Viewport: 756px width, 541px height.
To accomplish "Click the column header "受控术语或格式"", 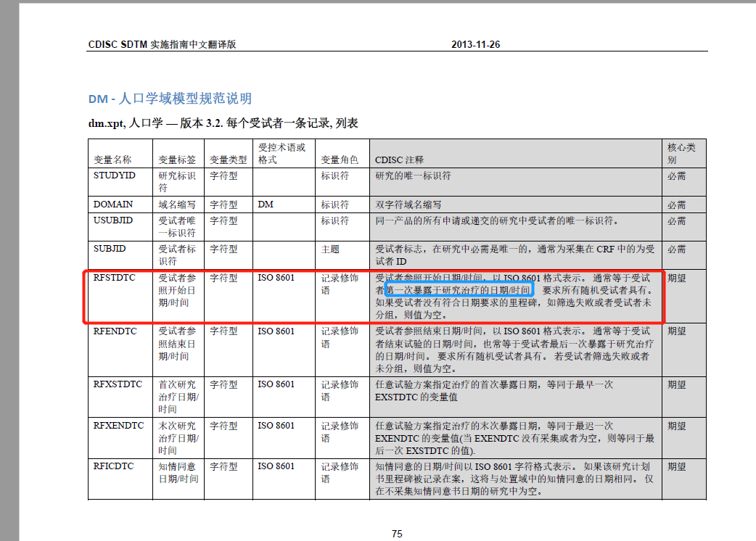I will [x=282, y=153].
